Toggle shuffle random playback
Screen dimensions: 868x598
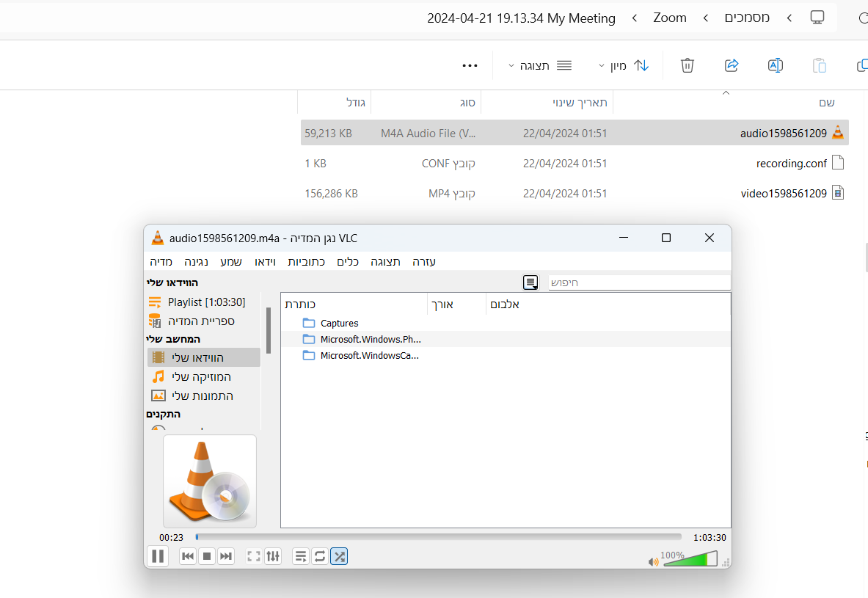click(x=339, y=556)
